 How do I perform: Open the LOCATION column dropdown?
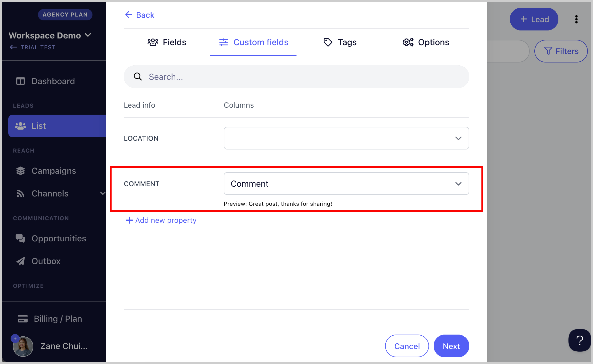[346, 138]
